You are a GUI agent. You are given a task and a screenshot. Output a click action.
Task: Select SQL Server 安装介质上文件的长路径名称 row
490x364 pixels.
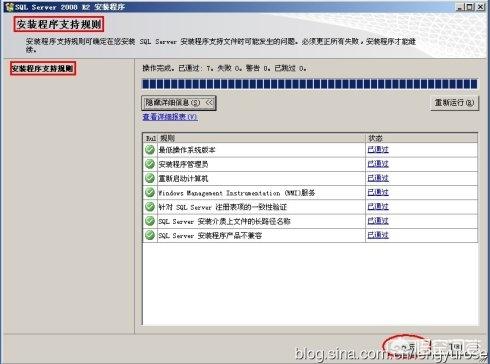(310, 221)
